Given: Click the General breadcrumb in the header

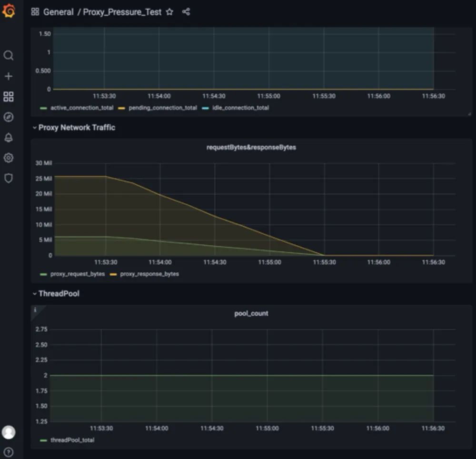Looking at the screenshot, I should click(x=58, y=12).
